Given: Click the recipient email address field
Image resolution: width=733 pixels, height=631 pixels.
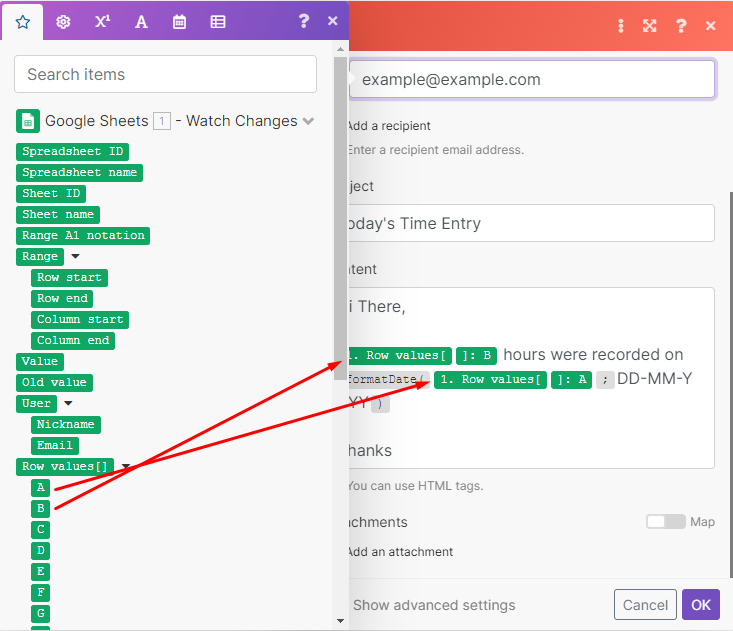Looking at the screenshot, I should coord(532,79).
